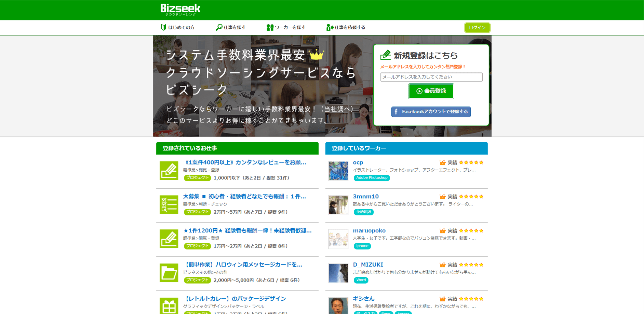The height and width of the screenshot is (314, 644).
Task: Click the email address input field
Action: coord(431,77)
